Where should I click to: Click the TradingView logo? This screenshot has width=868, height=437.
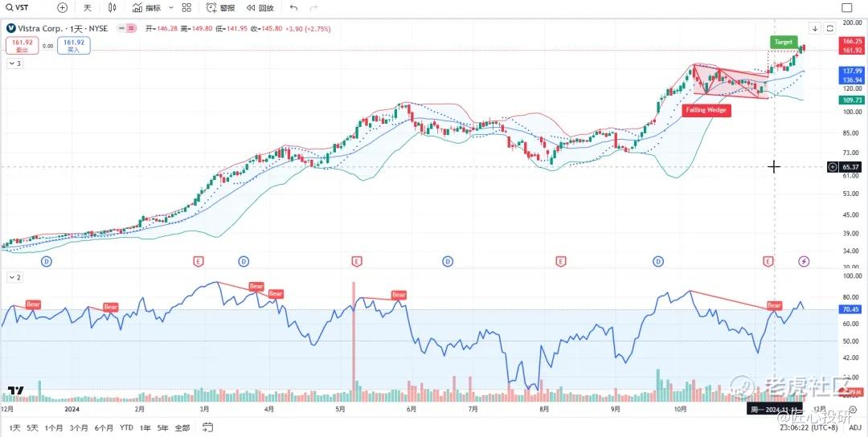[15, 390]
